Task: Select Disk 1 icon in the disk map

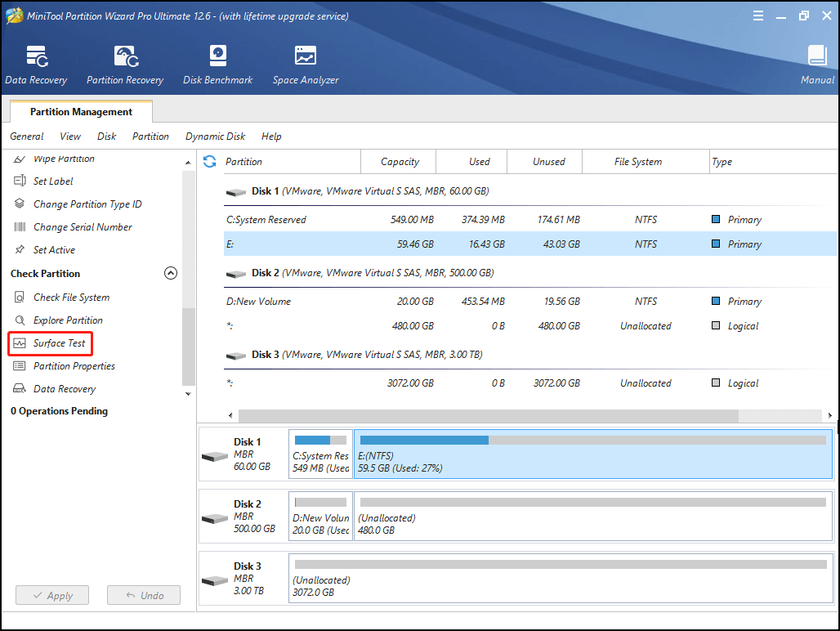Action: [216, 456]
